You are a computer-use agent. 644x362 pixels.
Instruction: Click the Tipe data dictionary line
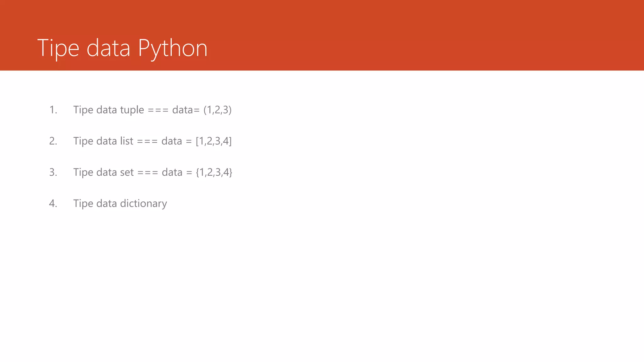[x=120, y=204]
